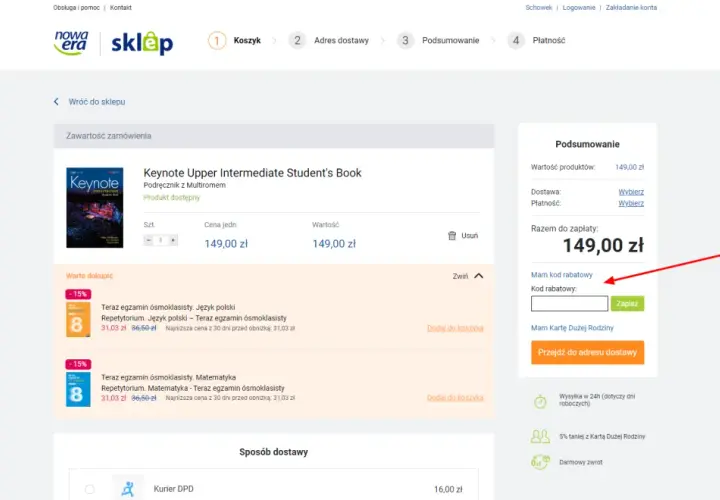The image size is (720, 500).
Task: Open the Logowanie link in header
Action: (x=579, y=7)
